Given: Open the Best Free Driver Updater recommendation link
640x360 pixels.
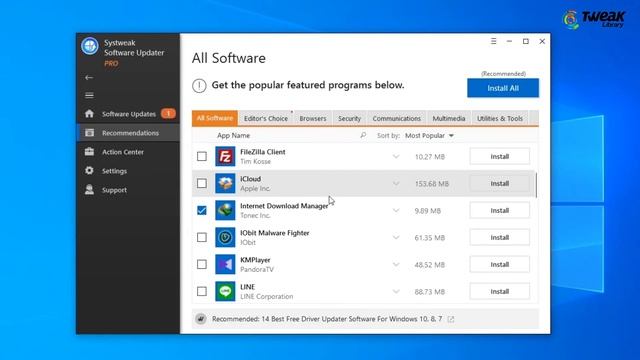Looking at the screenshot, I should (327, 319).
